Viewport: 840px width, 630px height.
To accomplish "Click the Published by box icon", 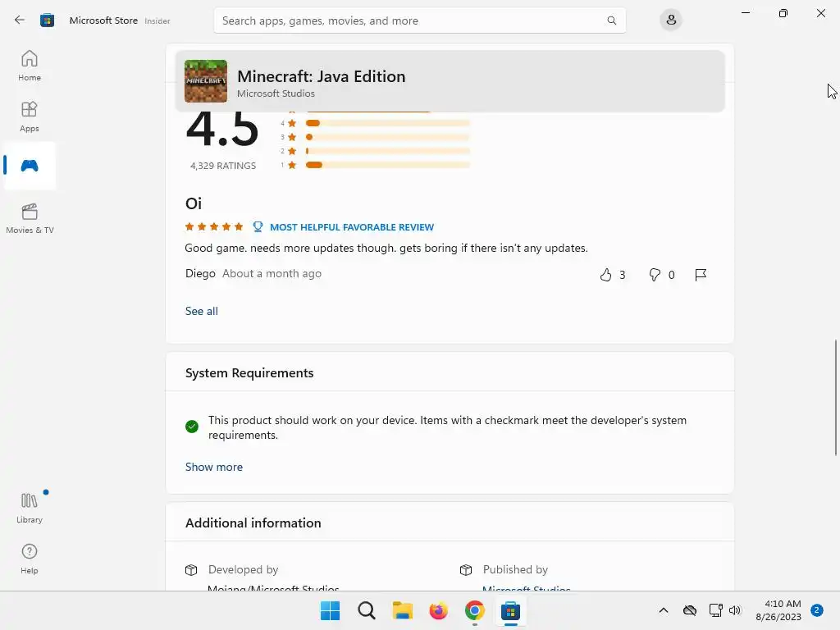I will click(x=466, y=570).
